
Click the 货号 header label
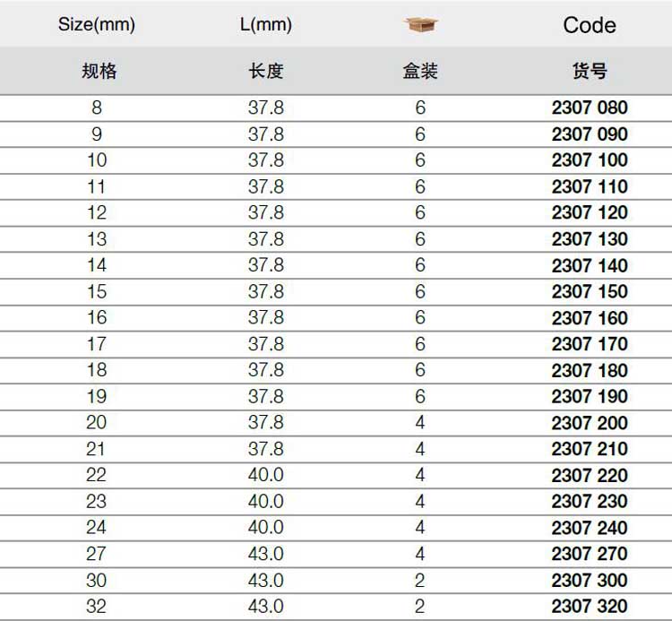pyautogui.click(x=590, y=72)
